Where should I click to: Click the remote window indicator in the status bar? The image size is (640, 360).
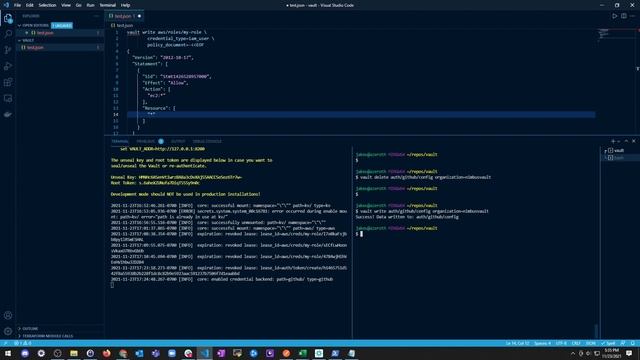5,343
